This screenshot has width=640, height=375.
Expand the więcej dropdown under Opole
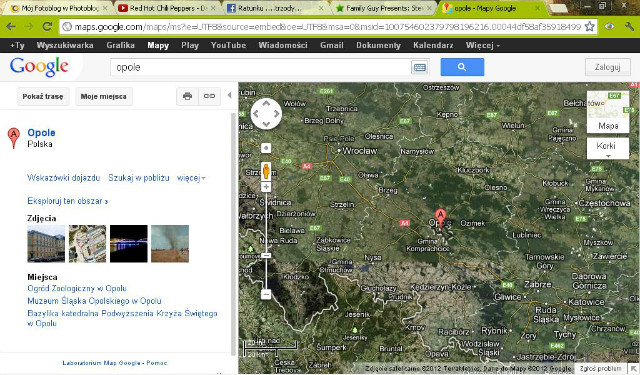[191, 178]
